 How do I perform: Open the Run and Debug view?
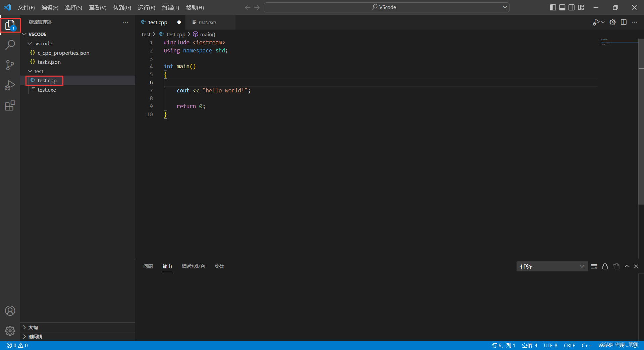pyautogui.click(x=10, y=85)
